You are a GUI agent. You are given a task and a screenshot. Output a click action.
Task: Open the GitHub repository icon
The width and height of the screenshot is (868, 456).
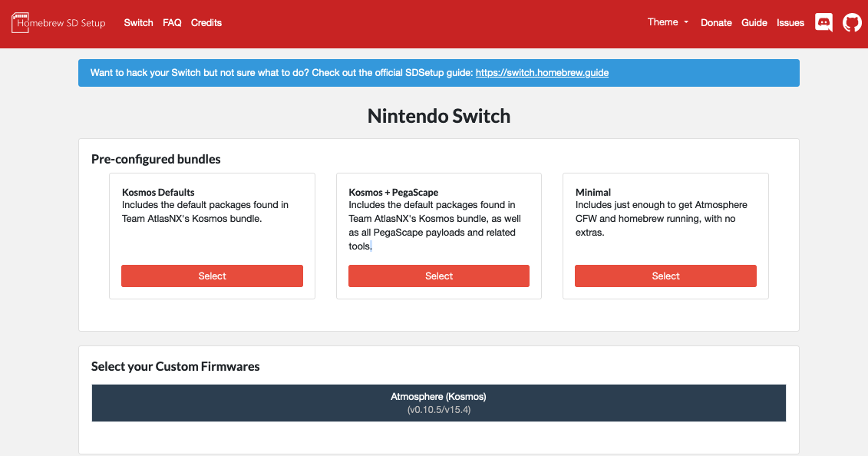tap(852, 23)
